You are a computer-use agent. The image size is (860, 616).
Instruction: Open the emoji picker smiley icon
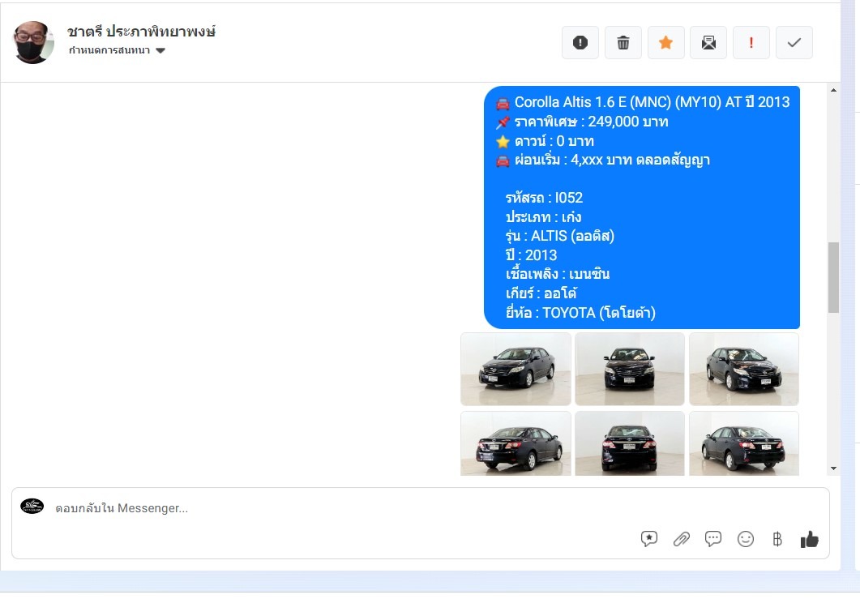click(x=746, y=539)
